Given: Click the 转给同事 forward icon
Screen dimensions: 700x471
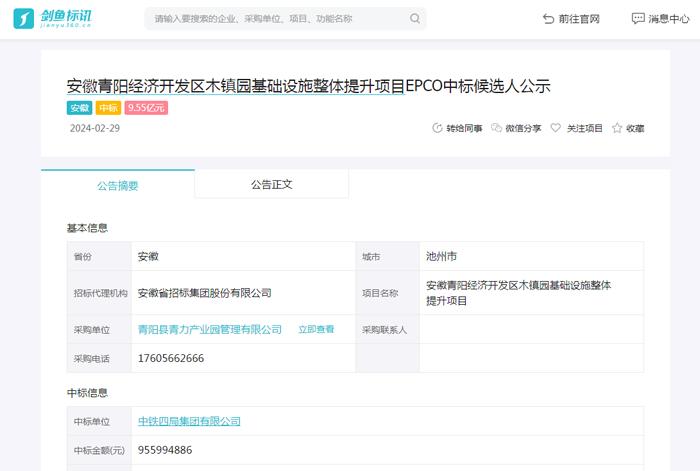Looking at the screenshot, I should pos(436,128).
